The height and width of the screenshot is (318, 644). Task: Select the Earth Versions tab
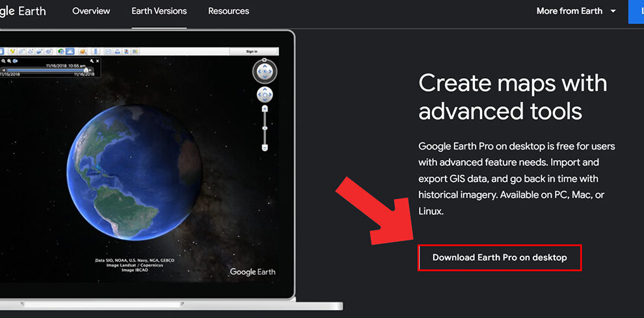coord(159,11)
